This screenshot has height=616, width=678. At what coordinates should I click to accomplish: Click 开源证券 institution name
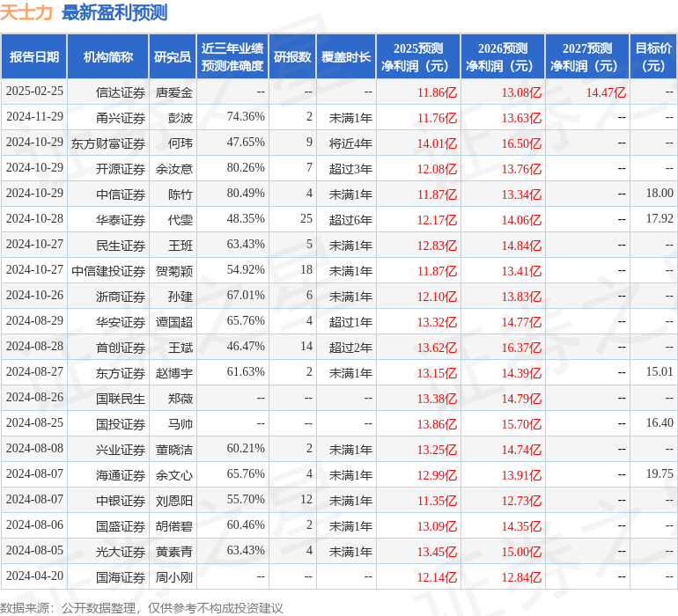(x=121, y=169)
